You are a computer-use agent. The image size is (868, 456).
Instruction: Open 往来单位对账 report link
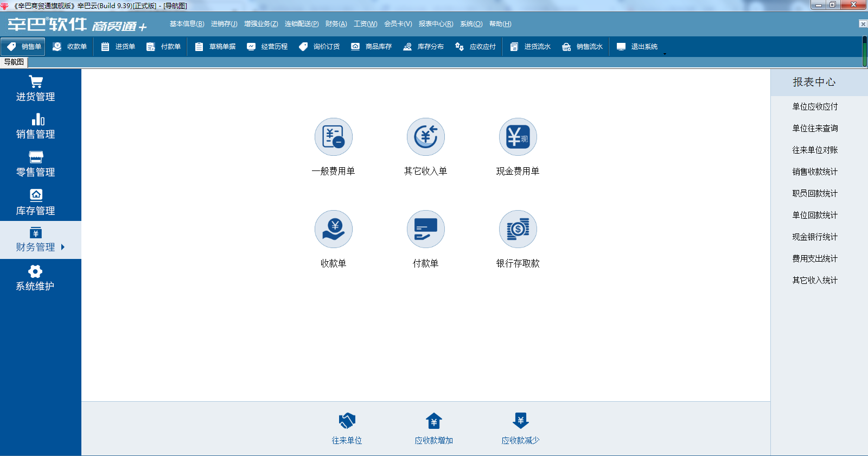tap(815, 150)
